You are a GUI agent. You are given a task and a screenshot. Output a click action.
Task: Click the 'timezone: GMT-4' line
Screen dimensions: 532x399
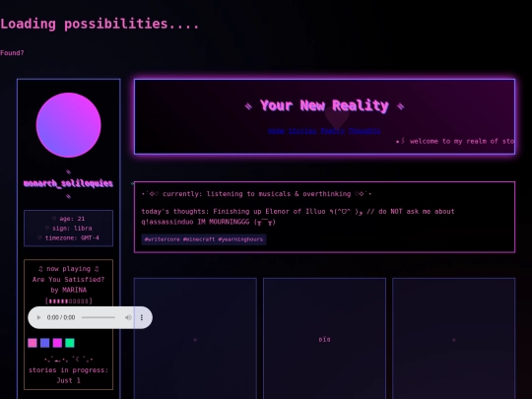point(68,237)
